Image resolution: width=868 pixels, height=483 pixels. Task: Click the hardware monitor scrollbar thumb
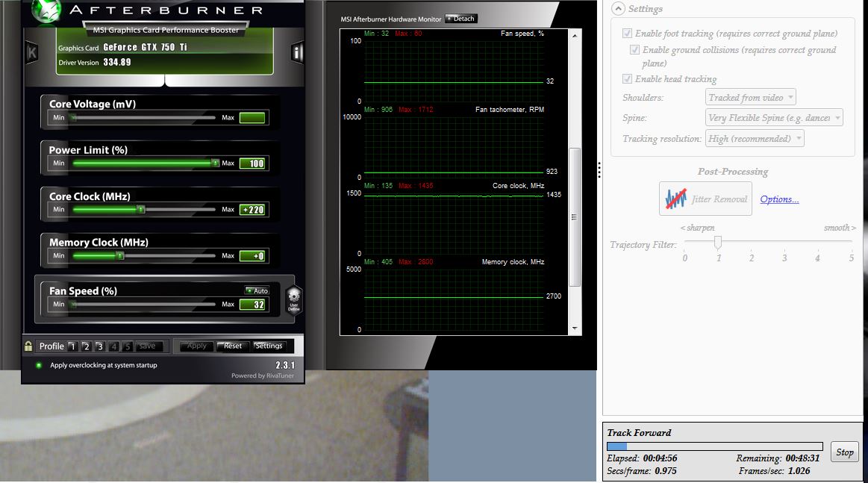(x=575, y=217)
